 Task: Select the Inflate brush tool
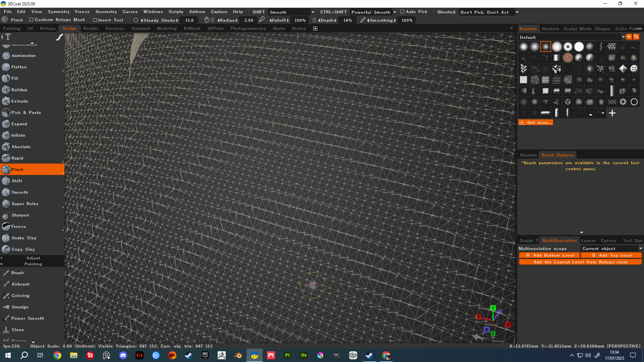(18, 135)
